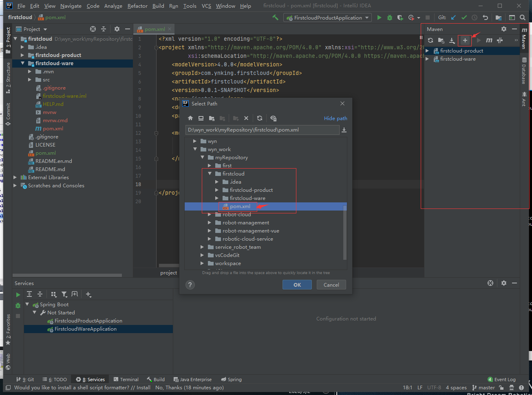Click the Desktop directory icon in Select Path dialog
This screenshot has height=395, width=532.
(x=201, y=118)
